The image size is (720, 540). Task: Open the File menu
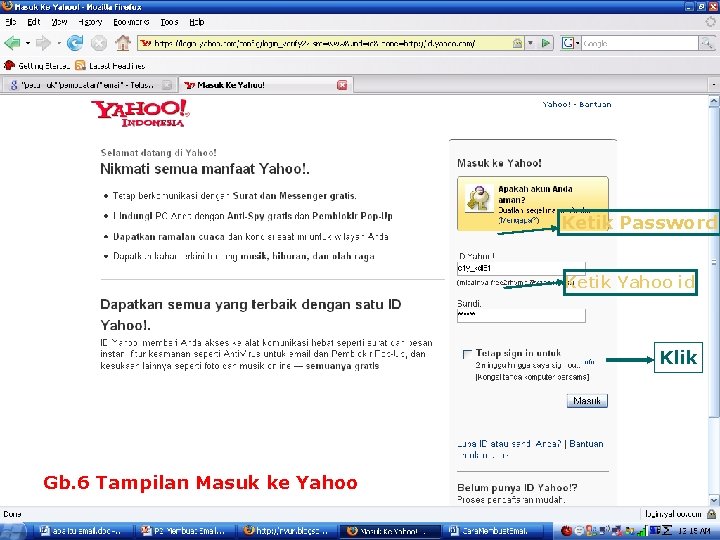point(11,22)
